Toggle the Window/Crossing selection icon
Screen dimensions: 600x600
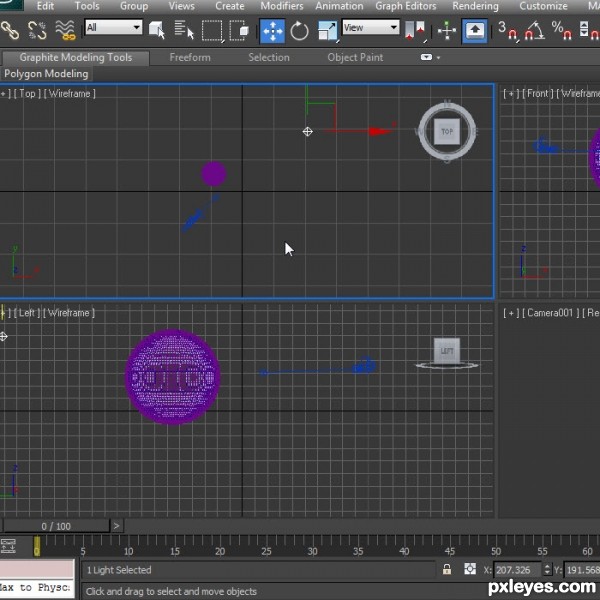(x=239, y=31)
